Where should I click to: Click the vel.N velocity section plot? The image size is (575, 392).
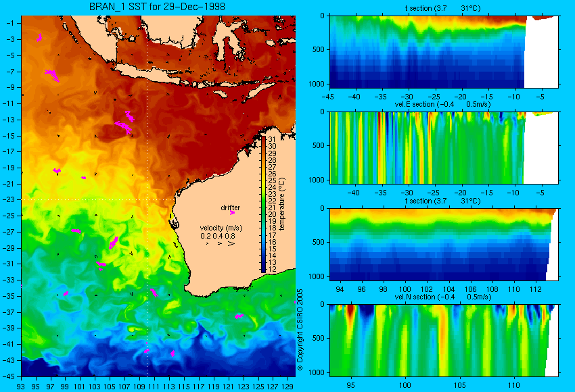tap(444, 341)
